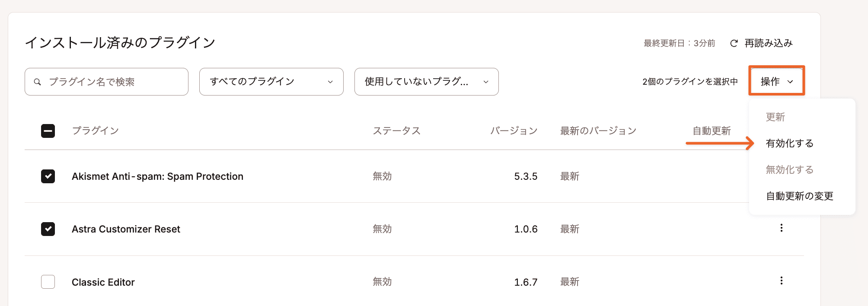Open the kebab menu for Classic Editor
This screenshot has height=306, width=868.
(x=782, y=281)
